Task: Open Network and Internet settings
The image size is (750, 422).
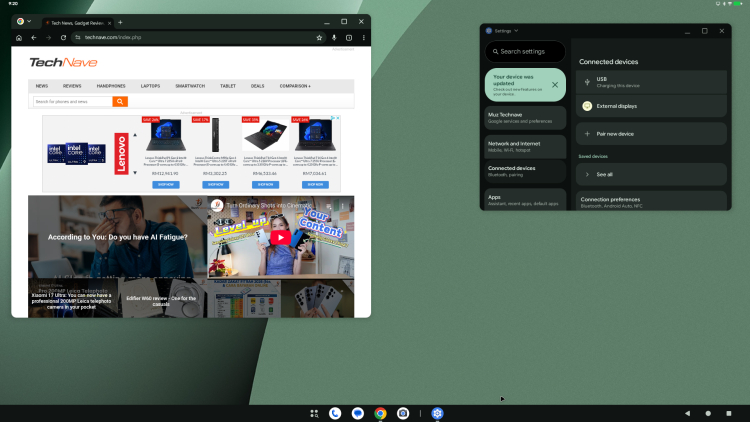Action: (525, 146)
